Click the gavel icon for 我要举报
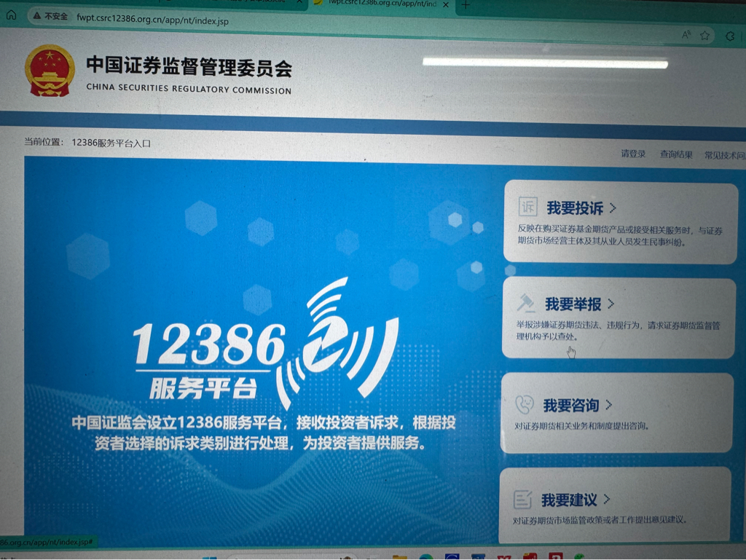 [x=526, y=303]
